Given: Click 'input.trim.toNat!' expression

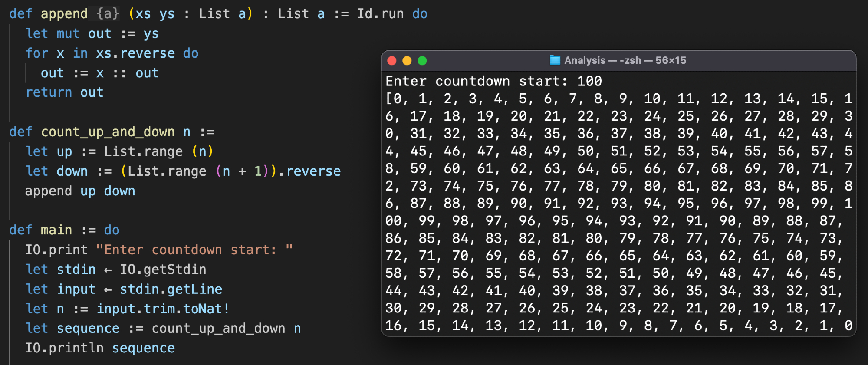Looking at the screenshot, I should 163,309.
